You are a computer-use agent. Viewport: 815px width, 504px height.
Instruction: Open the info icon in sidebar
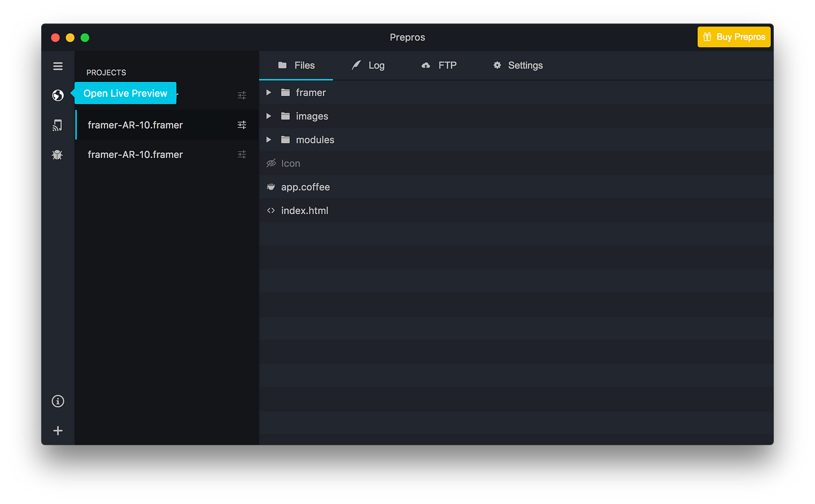pyautogui.click(x=58, y=401)
